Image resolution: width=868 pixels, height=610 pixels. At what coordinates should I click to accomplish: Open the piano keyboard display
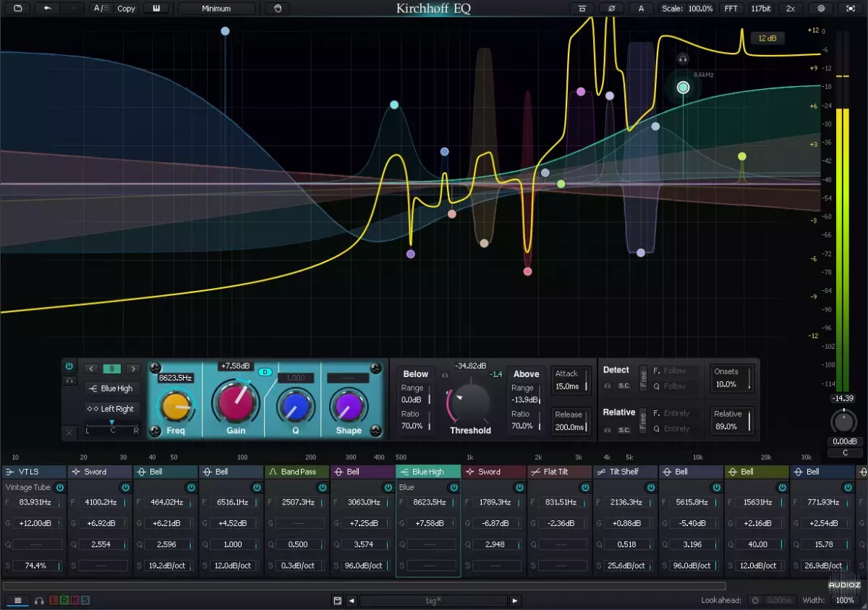[156, 9]
